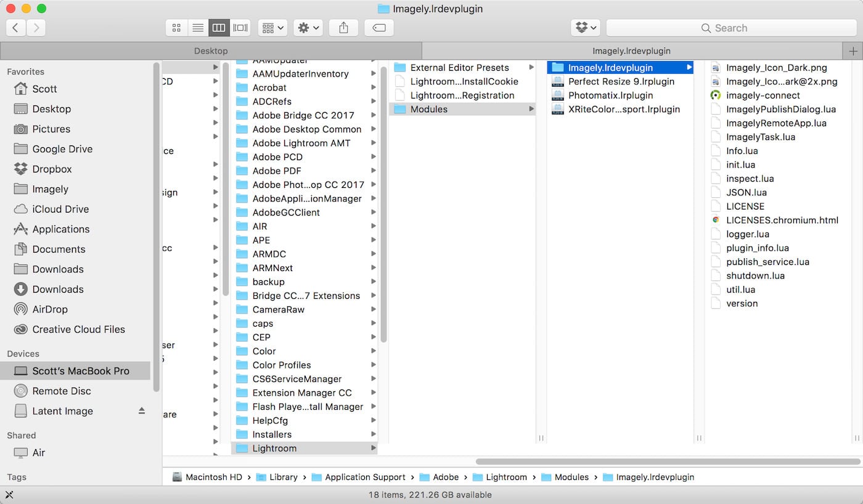Select XRiteColor...sport.lrplugin item
The height and width of the screenshot is (504, 863).
[616, 109]
